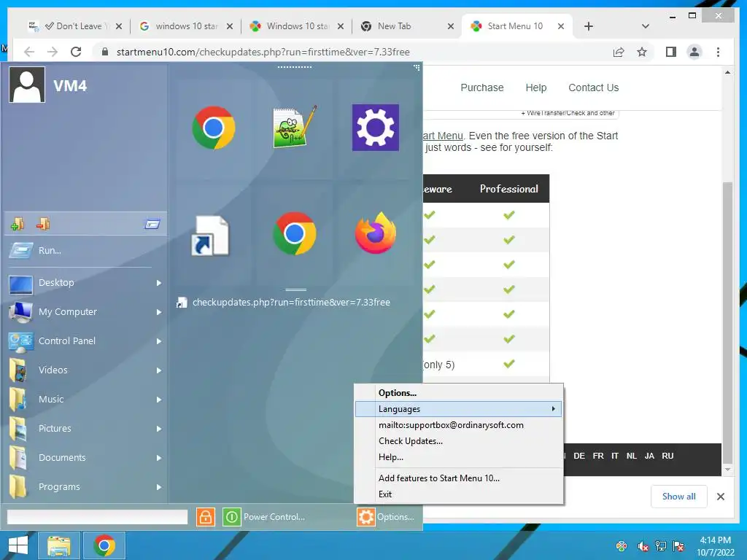The width and height of the screenshot is (747, 560).
Task: Select Check Updates... menu item
Action: [x=458, y=441]
